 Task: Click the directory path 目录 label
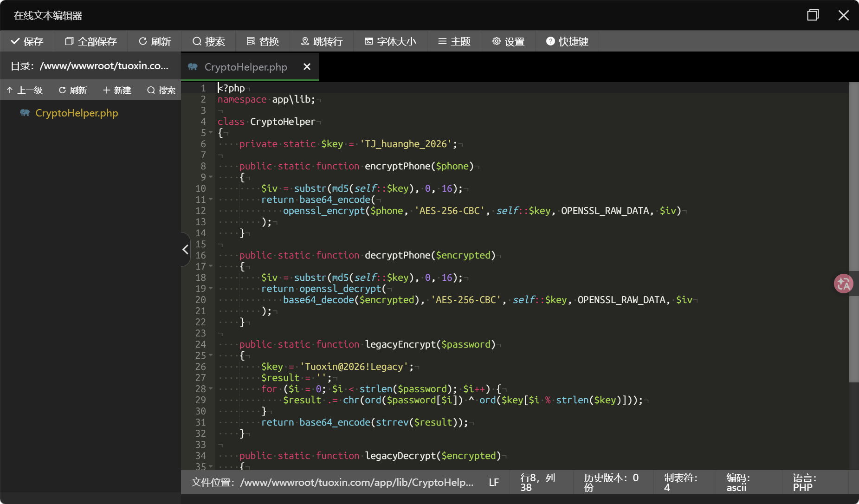[90, 66]
